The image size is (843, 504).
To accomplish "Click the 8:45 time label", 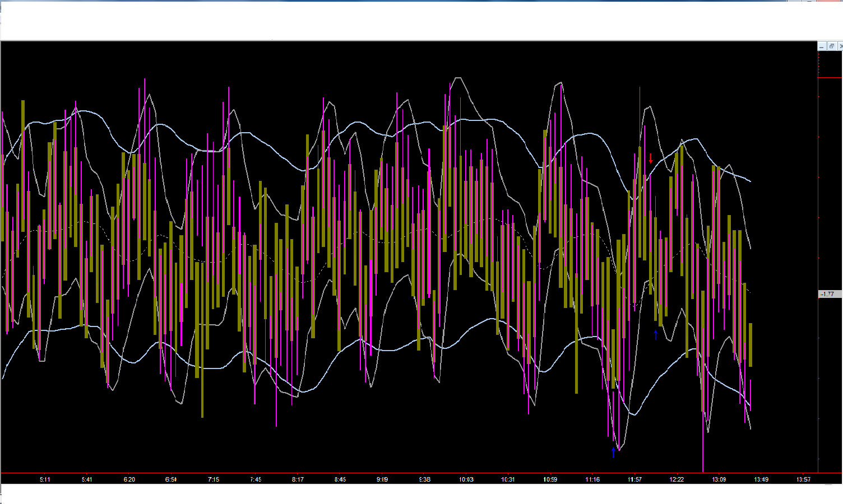I will [340, 479].
